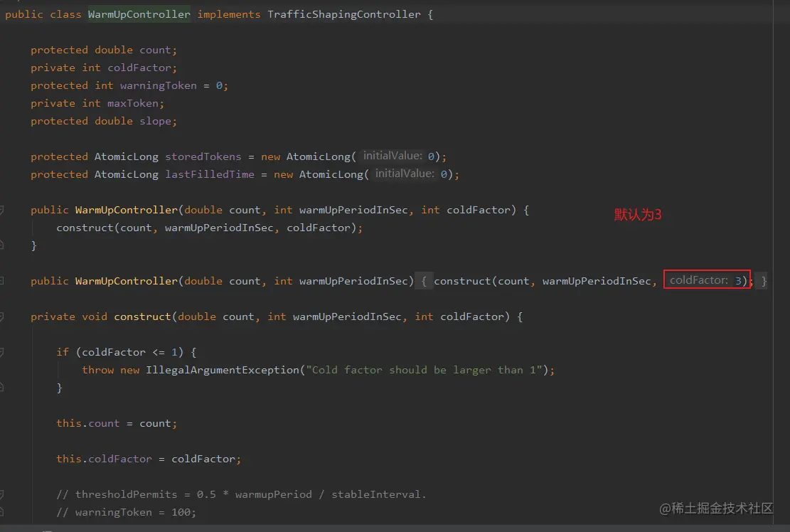Image resolution: width=790 pixels, height=532 pixels.
Task: Click literal 0 in warningToken initialization
Action: 219,85
